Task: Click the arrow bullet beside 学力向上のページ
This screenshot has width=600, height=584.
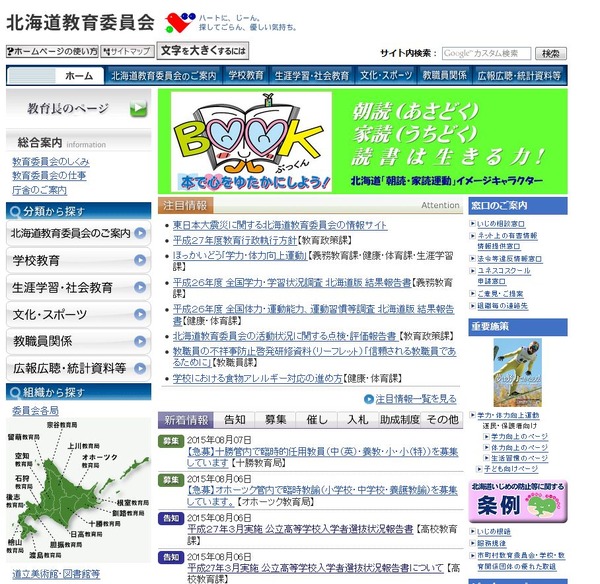Action: coord(486,436)
